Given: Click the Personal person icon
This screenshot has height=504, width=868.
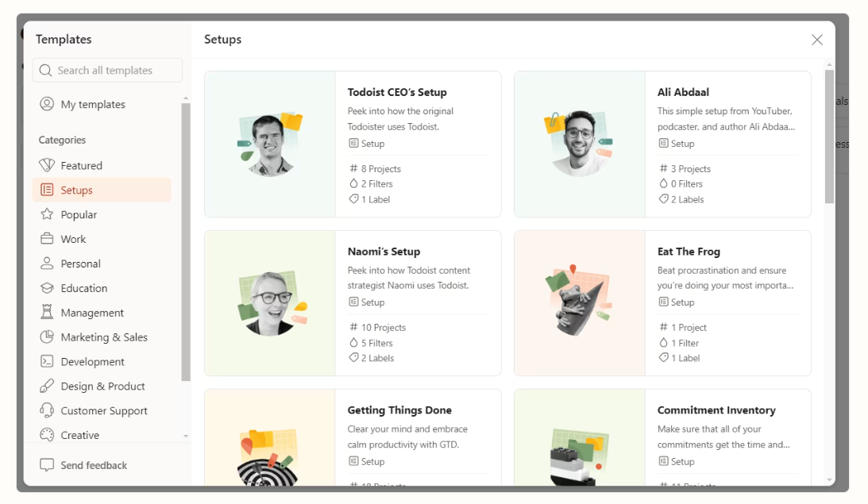Looking at the screenshot, I should (47, 263).
